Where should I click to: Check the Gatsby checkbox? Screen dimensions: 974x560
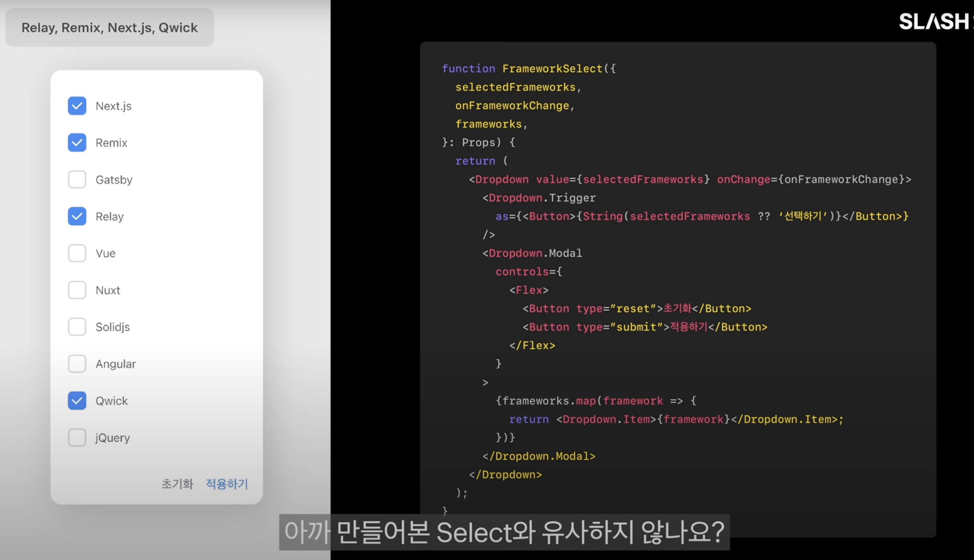coord(77,180)
